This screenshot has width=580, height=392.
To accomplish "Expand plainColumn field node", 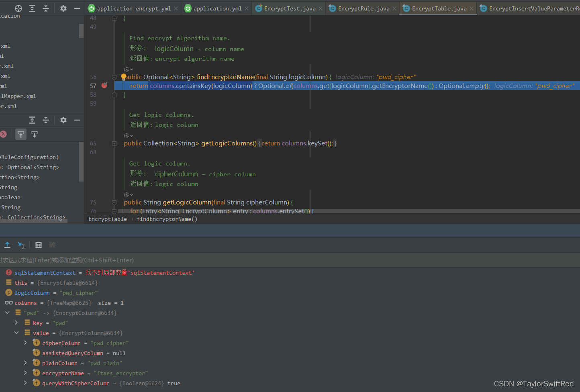I will (25, 363).
